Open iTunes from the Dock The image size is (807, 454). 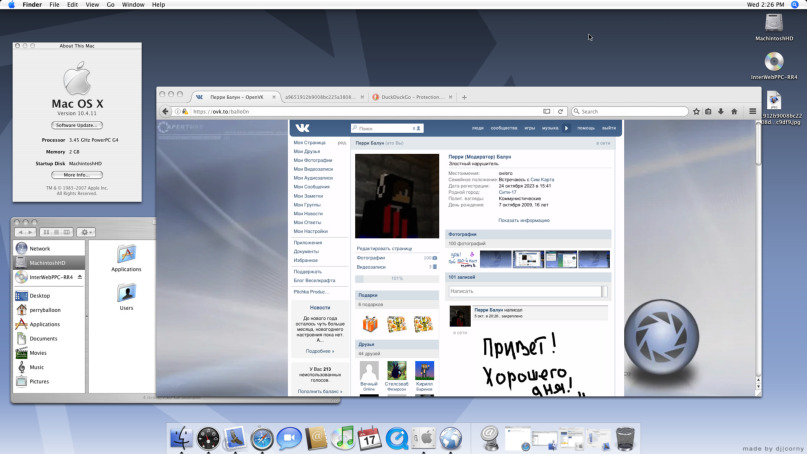point(343,437)
